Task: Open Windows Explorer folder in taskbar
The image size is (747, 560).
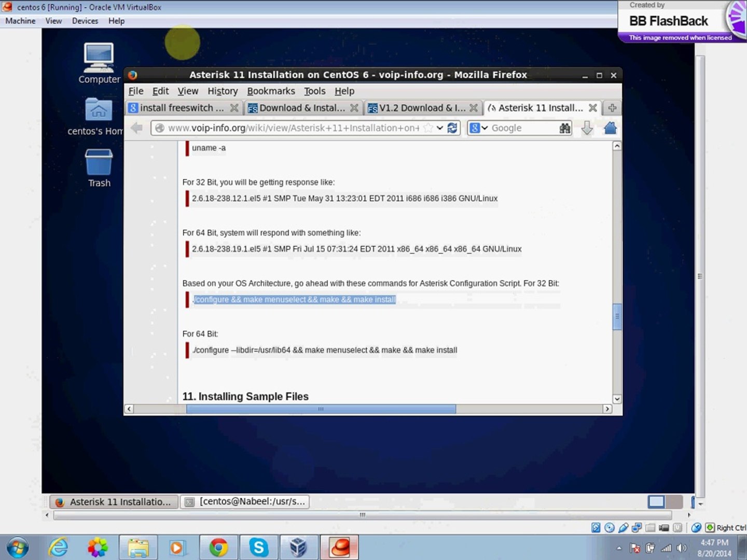Action: click(x=139, y=547)
